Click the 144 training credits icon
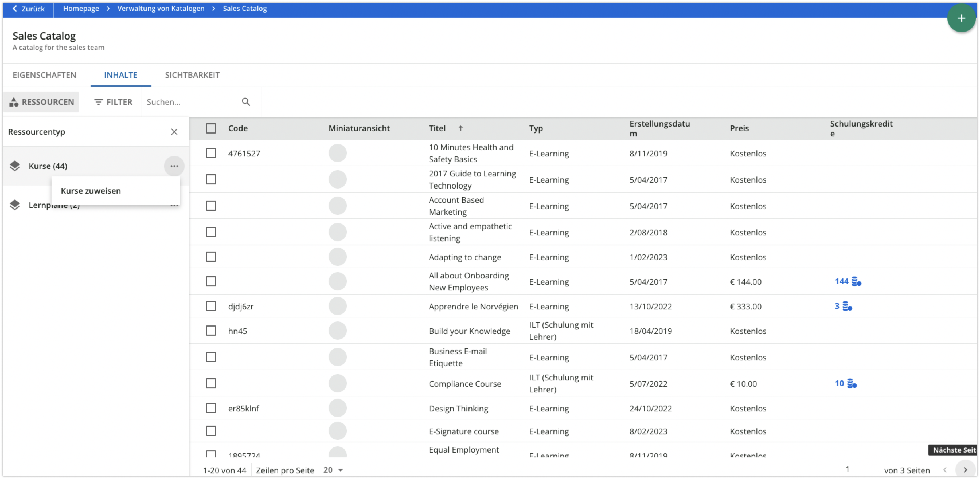 point(856,282)
